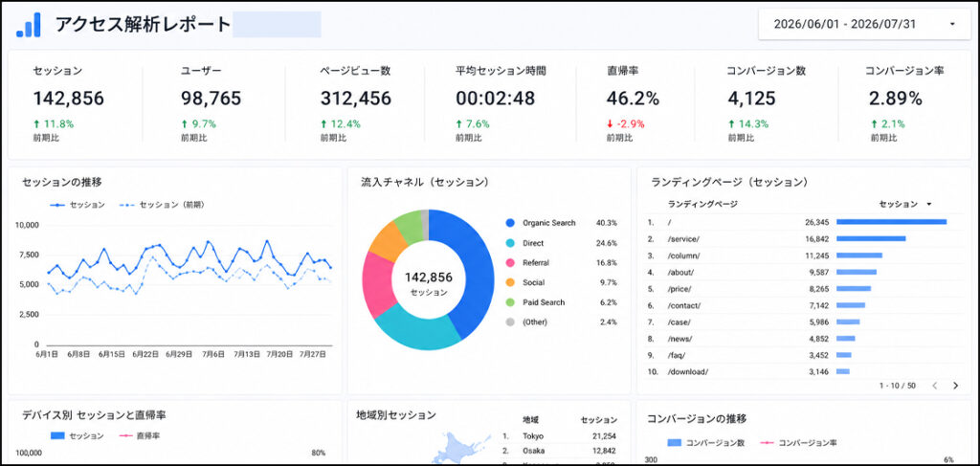
Task: Click the コンバージョン率 value 2.89%
Action: (896, 99)
